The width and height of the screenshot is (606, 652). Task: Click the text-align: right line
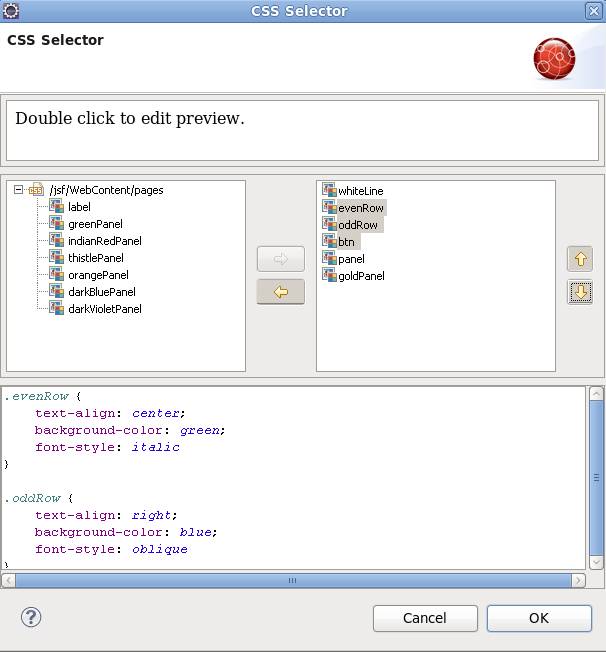coord(106,515)
